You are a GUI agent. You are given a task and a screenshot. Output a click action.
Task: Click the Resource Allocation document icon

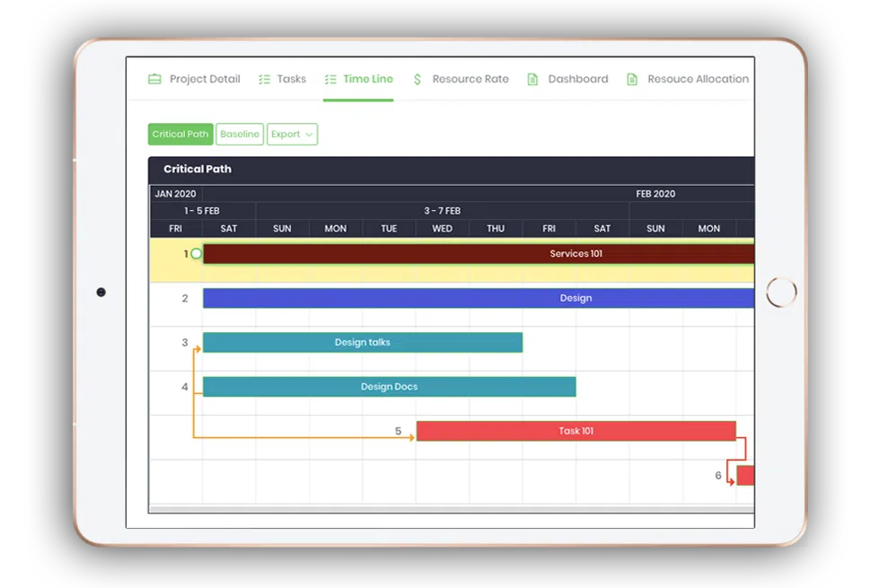(632, 79)
